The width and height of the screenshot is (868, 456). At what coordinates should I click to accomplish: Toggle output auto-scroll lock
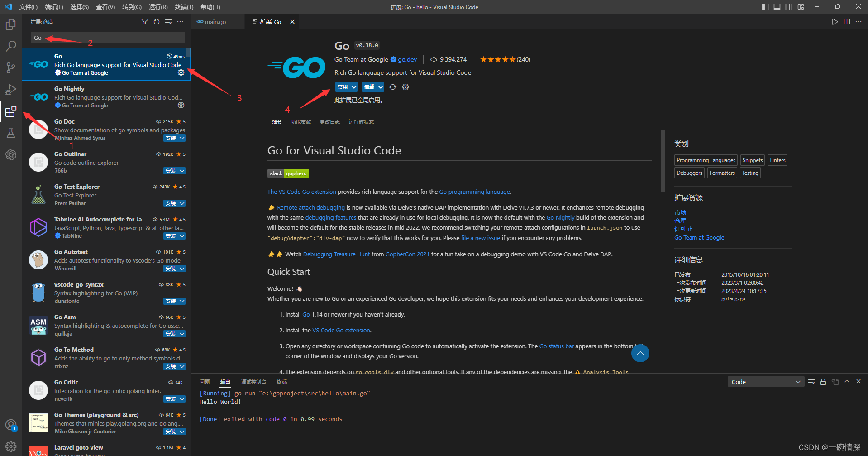pos(823,382)
